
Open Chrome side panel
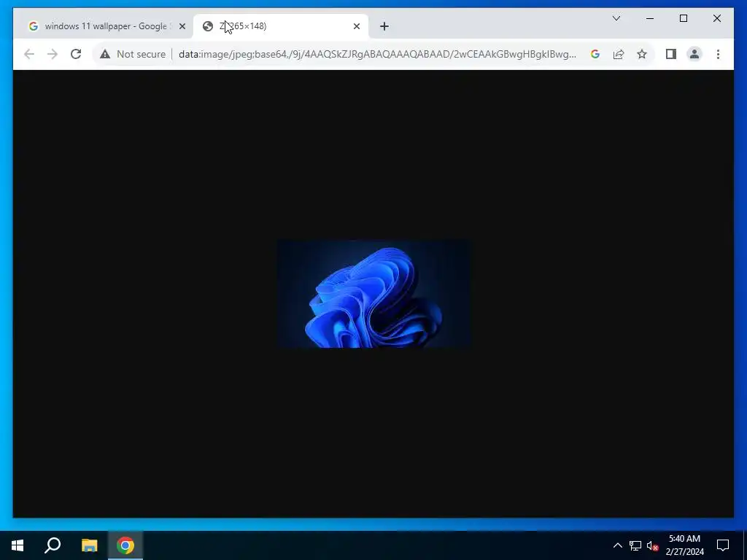click(671, 54)
